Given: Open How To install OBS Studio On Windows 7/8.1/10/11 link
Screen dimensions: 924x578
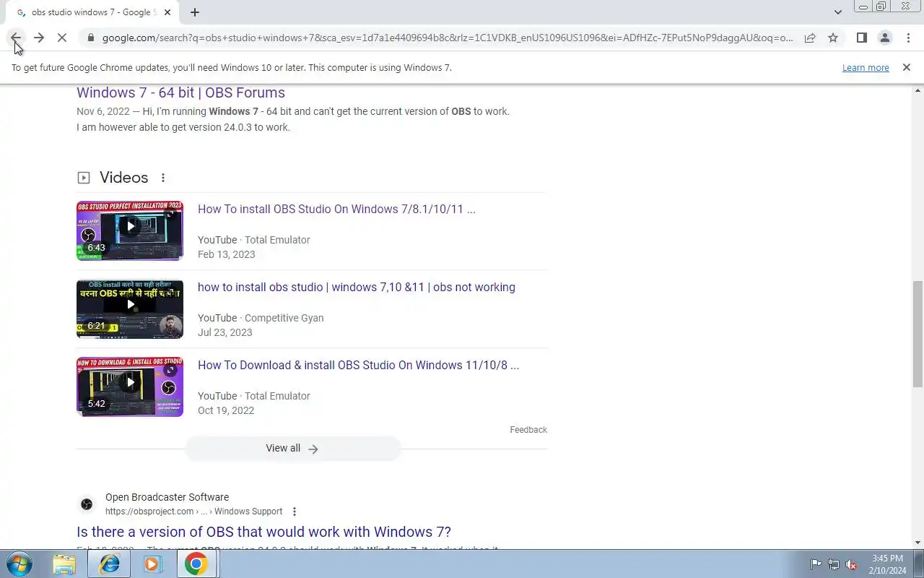Looking at the screenshot, I should (336, 210).
